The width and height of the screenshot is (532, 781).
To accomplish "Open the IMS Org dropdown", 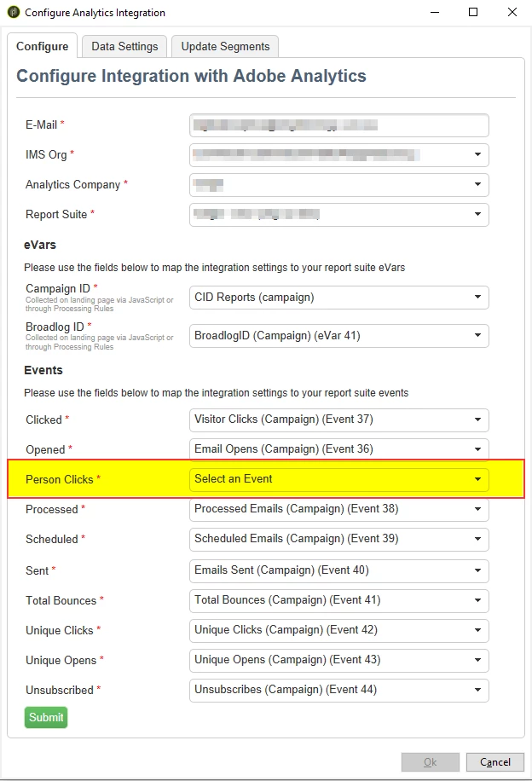I will (x=338, y=155).
